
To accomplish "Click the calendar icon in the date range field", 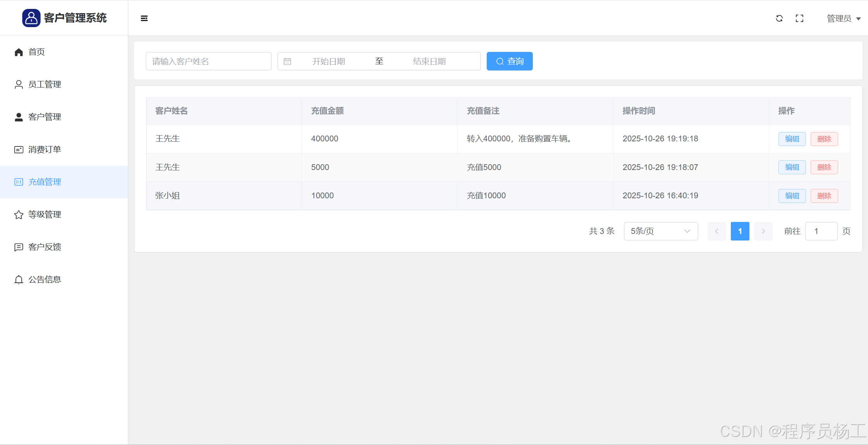I will point(287,62).
